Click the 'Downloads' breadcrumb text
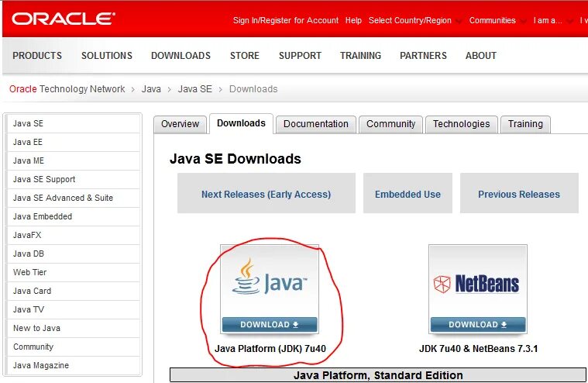Viewport: 588px width, 383px height. coord(253,89)
